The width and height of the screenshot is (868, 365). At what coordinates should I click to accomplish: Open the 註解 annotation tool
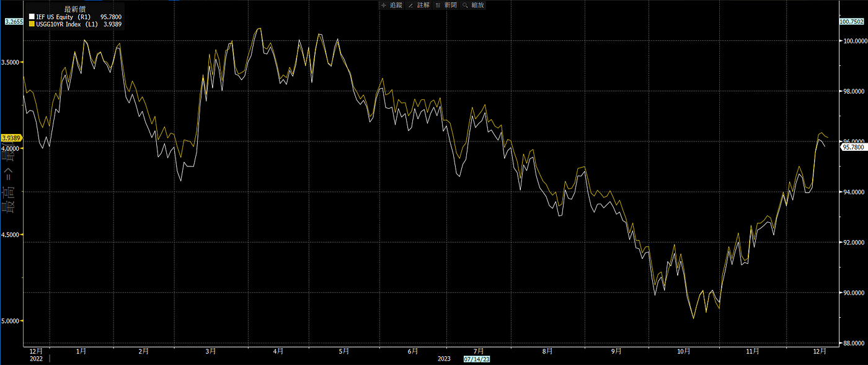(x=418, y=4)
